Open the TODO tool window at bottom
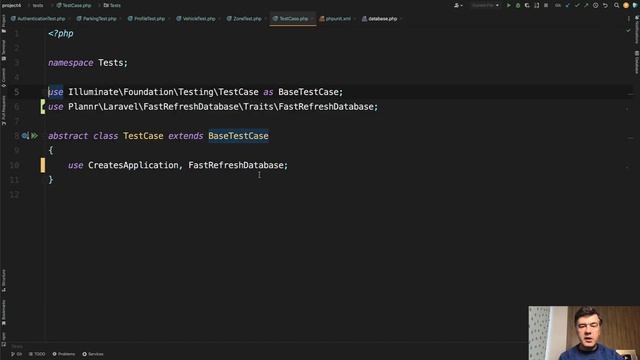This screenshot has width=640, height=360. coord(37,354)
